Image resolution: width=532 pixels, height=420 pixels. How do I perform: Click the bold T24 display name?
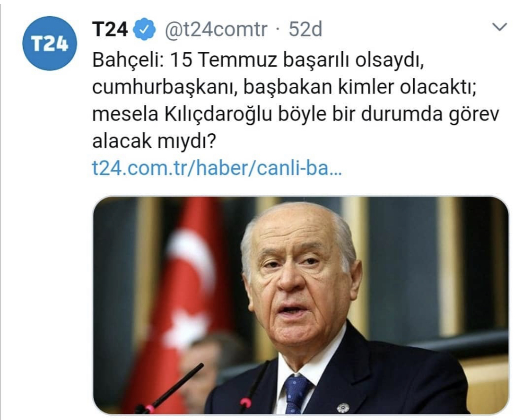click(x=110, y=29)
